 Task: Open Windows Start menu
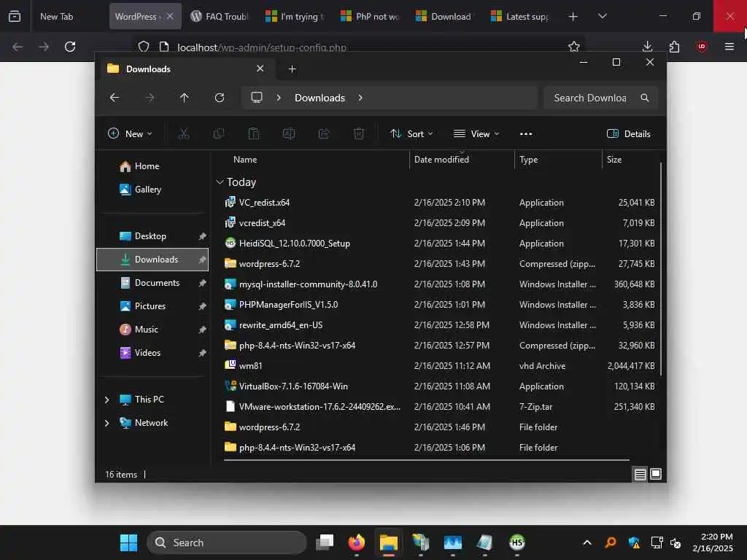[x=128, y=542]
